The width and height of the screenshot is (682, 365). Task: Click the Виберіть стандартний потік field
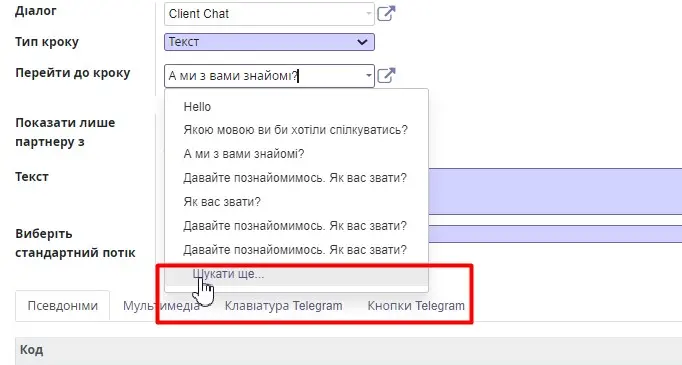555,234
